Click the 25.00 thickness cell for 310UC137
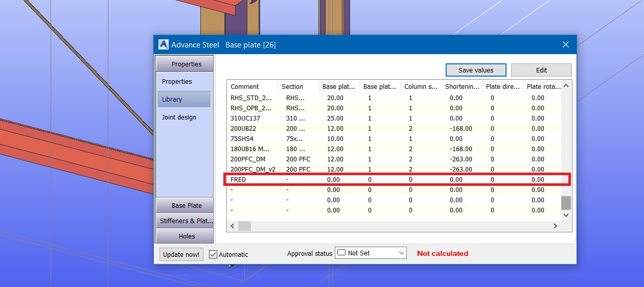644x287 pixels. [335, 118]
